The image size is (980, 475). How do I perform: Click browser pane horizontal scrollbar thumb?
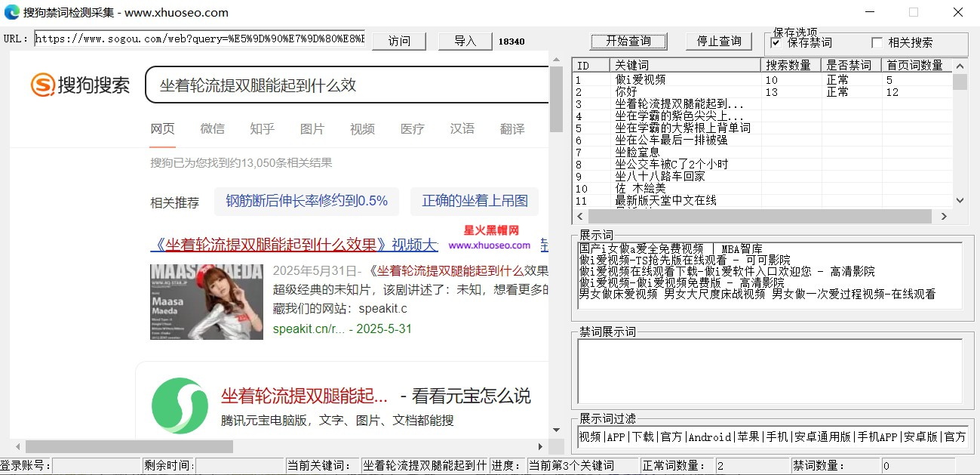[x=130, y=446]
